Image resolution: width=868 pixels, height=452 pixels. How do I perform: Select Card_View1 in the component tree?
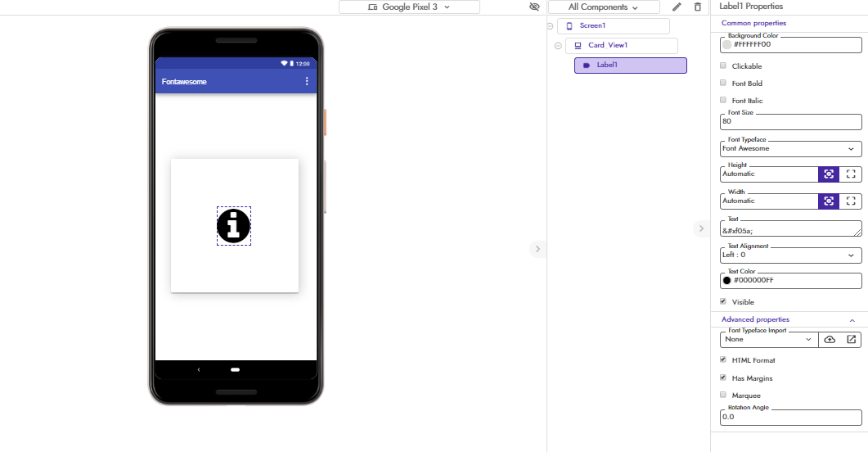click(x=622, y=45)
